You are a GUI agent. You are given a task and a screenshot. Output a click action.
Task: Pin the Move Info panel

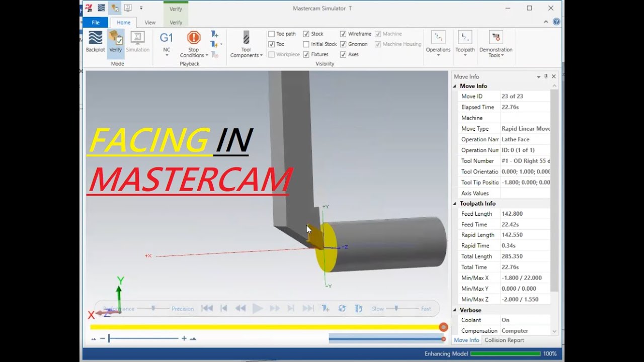(x=546, y=76)
